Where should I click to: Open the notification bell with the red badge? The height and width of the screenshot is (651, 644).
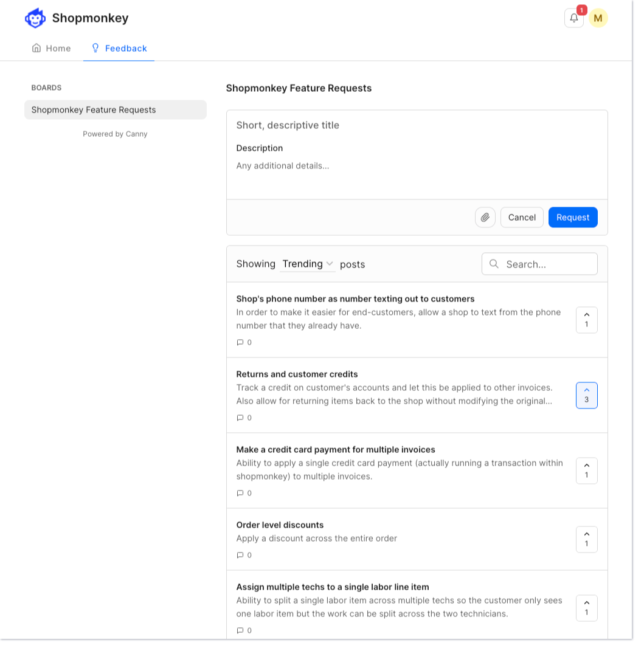573,18
